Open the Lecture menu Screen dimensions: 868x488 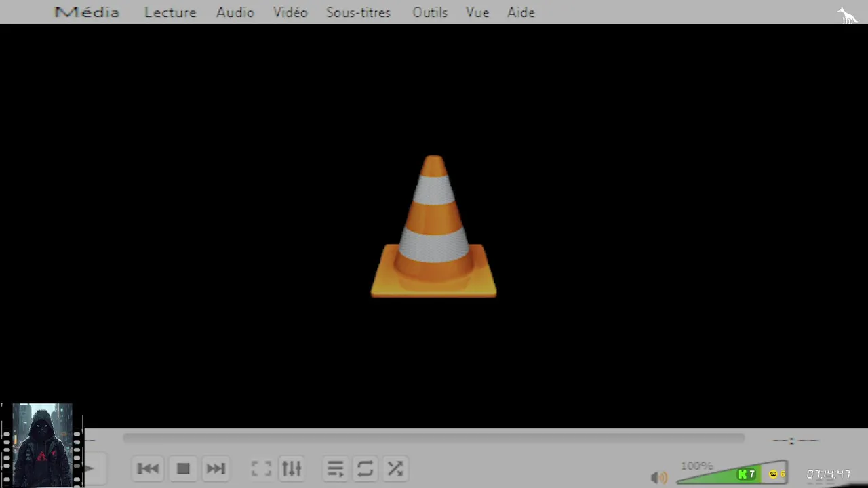pos(170,12)
